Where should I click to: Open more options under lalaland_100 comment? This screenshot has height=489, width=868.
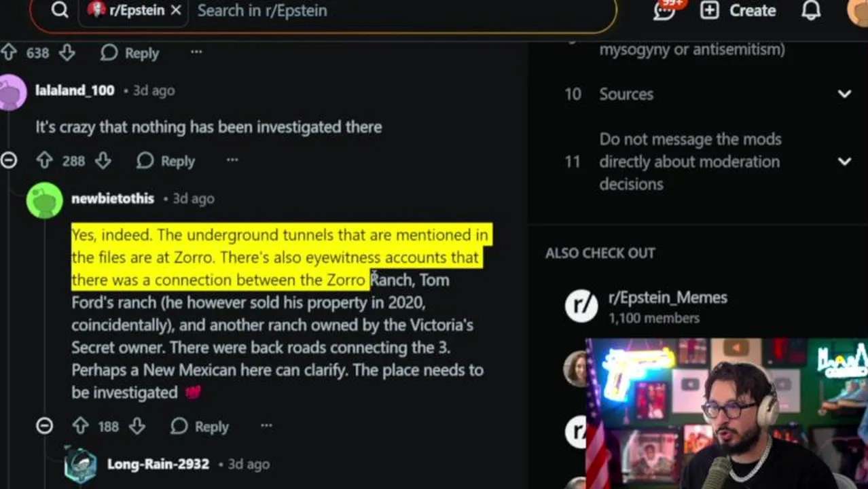tap(232, 160)
